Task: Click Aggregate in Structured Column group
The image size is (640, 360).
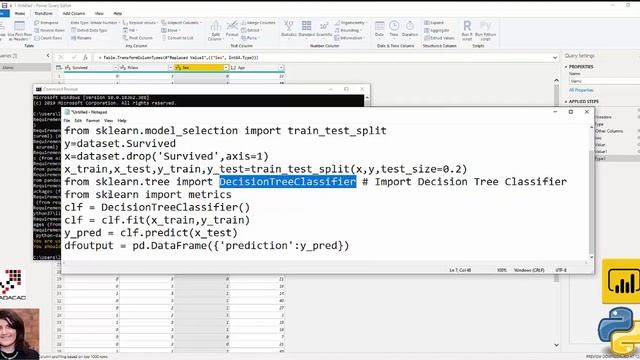Action: (x=436, y=30)
